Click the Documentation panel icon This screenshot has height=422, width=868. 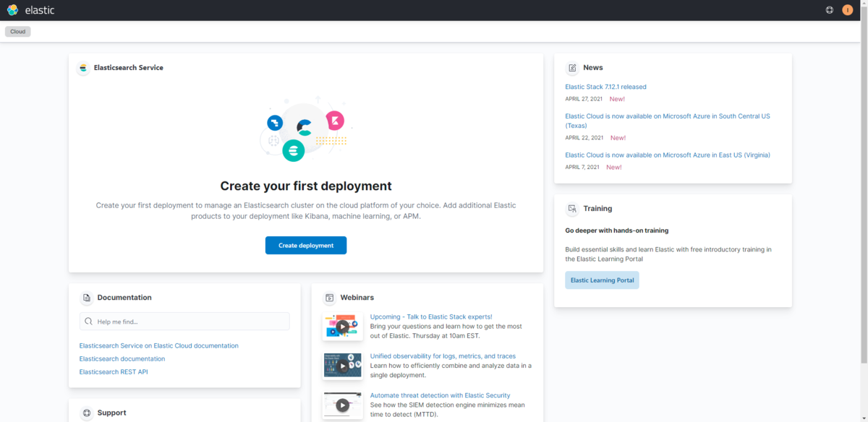(x=87, y=298)
